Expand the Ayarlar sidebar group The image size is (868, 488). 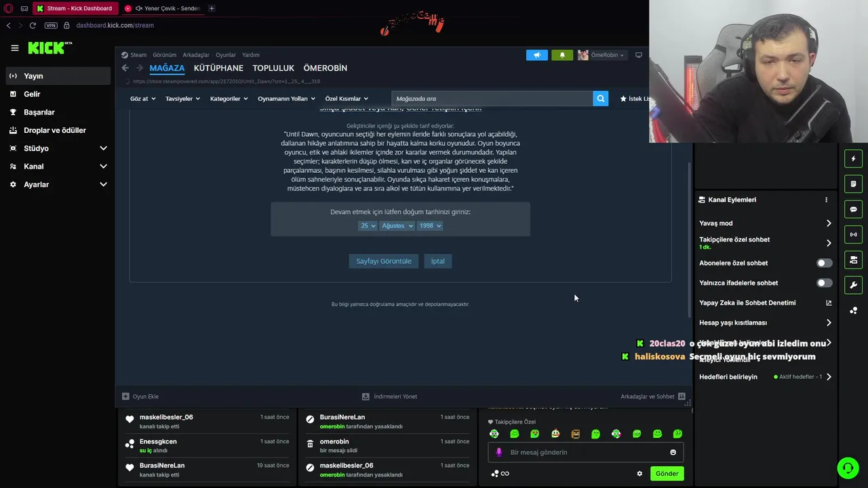58,184
